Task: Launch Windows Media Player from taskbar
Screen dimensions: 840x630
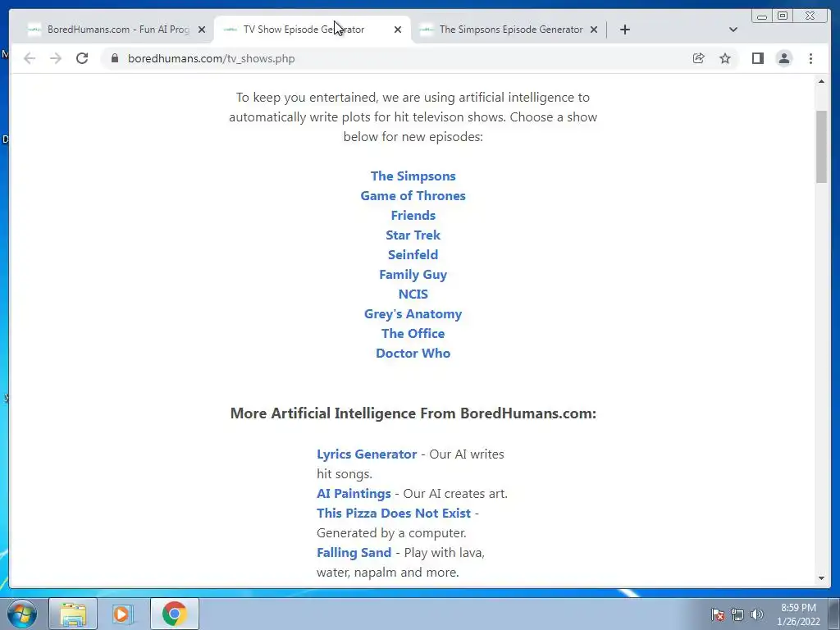Action: click(123, 614)
